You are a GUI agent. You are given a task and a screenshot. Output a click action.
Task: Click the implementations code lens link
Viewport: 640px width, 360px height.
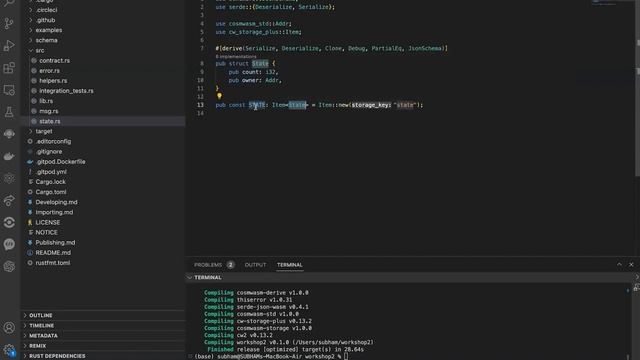click(236, 56)
